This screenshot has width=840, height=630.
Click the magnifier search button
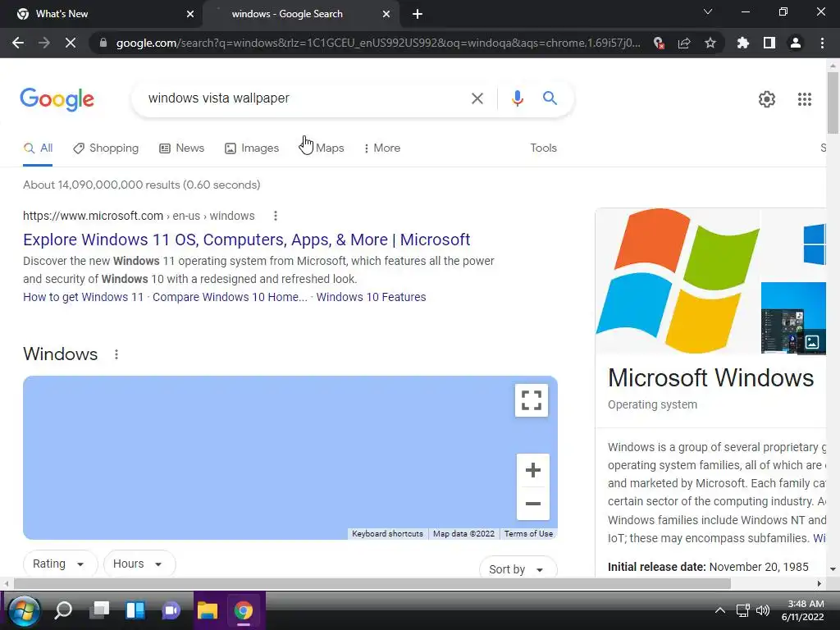[550, 98]
